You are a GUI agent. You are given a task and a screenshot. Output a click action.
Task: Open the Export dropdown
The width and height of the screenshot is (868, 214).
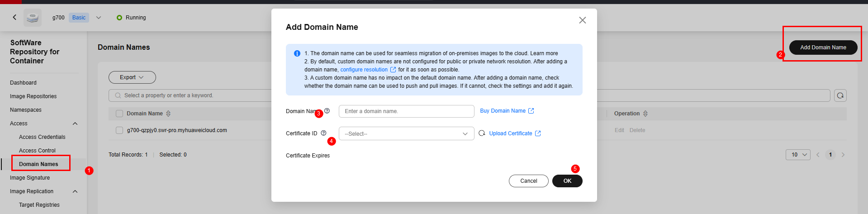coord(132,77)
